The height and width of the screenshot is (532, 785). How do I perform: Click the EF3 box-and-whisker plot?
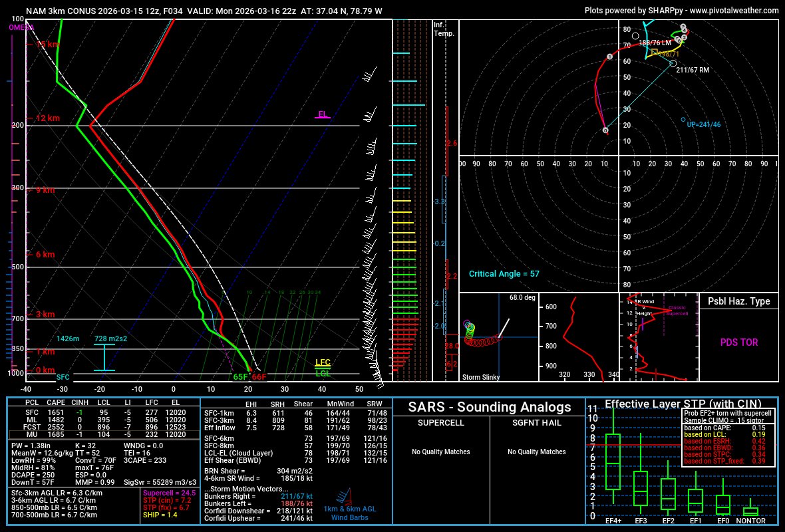click(x=641, y=473)
